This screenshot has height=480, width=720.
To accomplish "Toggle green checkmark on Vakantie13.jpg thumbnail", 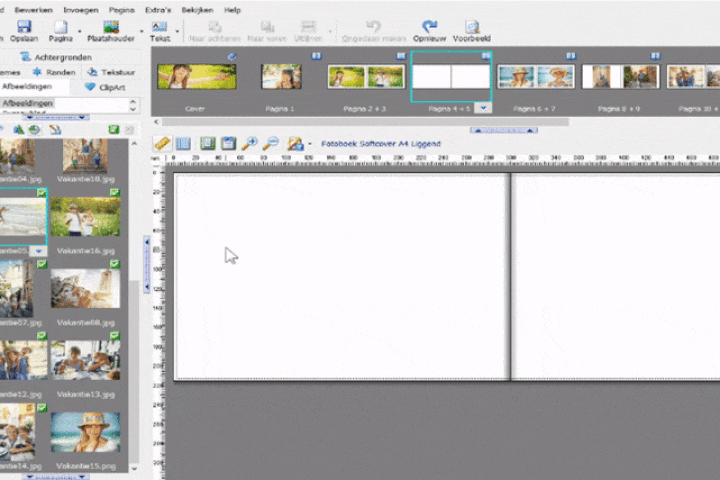I will coord(114,336).
